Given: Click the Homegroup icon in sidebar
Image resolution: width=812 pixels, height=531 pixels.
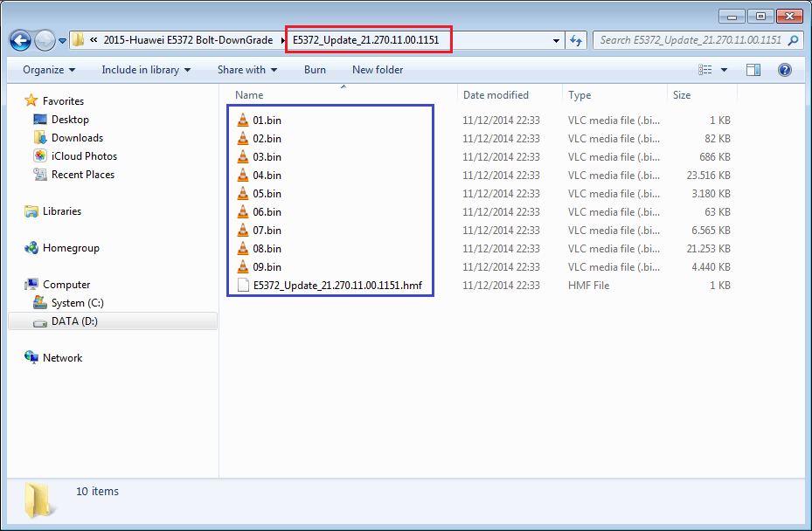Looking at the screenshot, I should click(31, 247).
